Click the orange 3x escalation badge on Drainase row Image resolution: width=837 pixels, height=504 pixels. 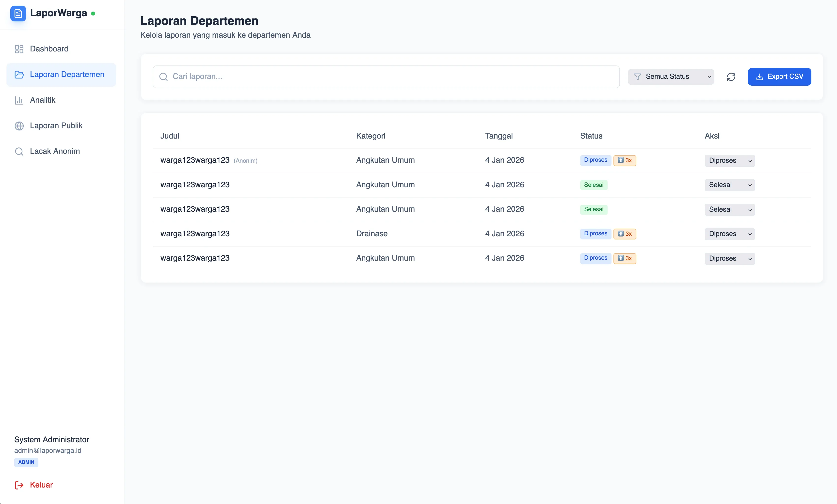pos(625,234)
